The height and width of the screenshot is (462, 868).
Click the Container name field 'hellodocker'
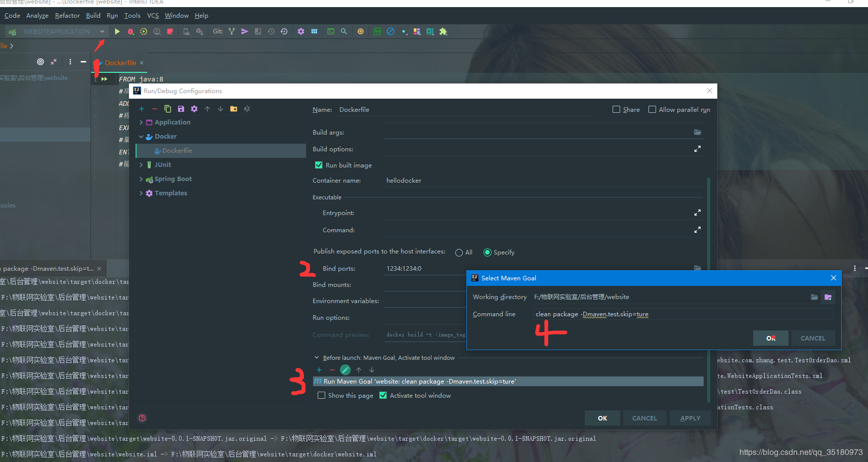coord(544,181)
